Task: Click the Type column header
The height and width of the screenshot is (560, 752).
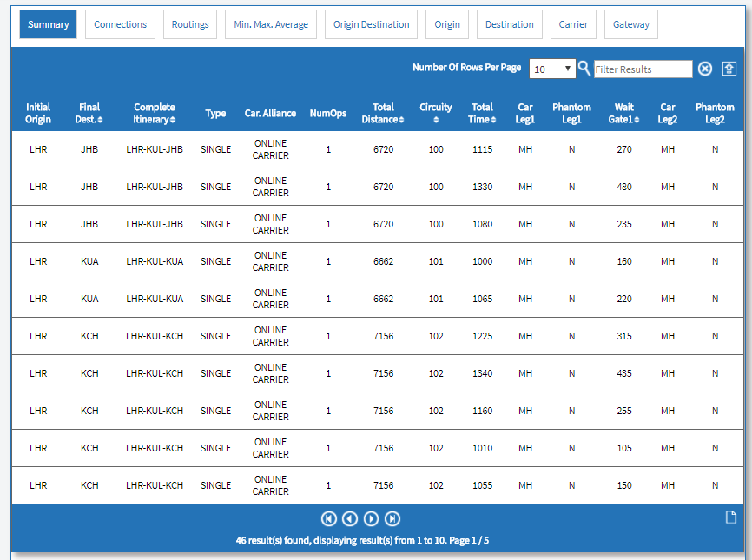Action: [215, 113]
